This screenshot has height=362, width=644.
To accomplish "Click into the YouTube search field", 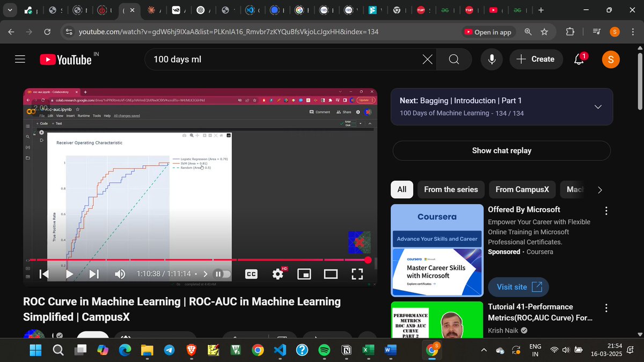I will click(x=284, y=60).
